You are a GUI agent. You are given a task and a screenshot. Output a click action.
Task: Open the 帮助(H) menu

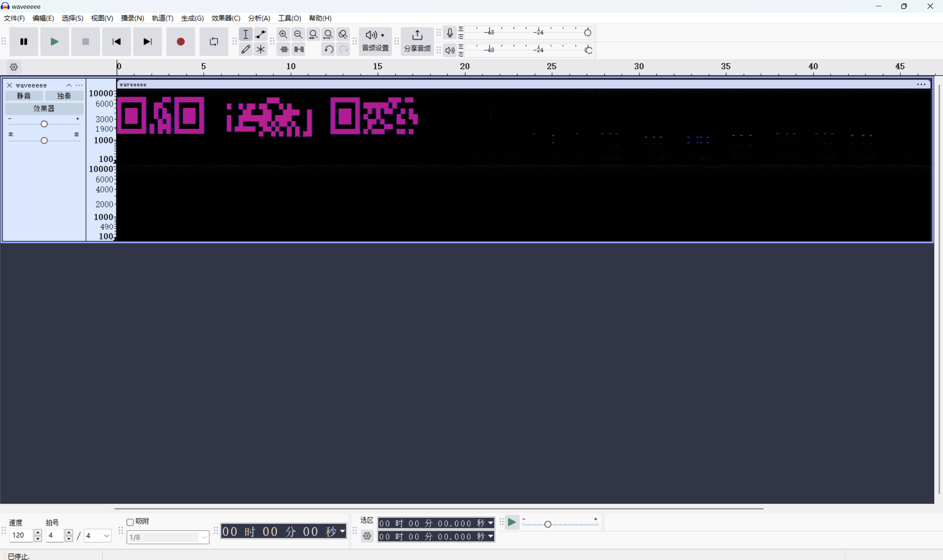320,18
